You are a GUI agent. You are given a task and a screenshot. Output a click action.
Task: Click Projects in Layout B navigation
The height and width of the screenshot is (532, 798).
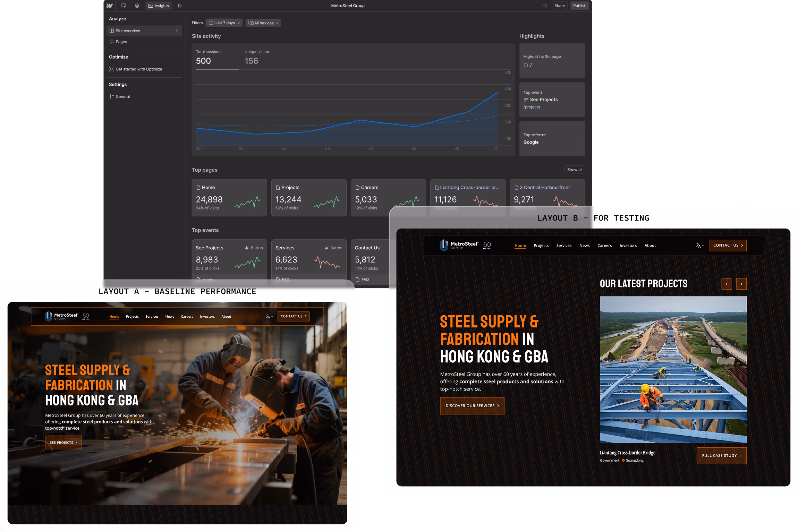click(x=541, y=246)
